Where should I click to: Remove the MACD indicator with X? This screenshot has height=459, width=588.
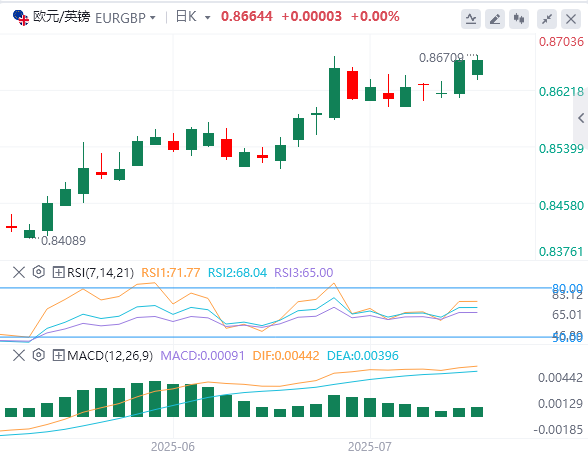pyautogui.click(x=19, y=355)
